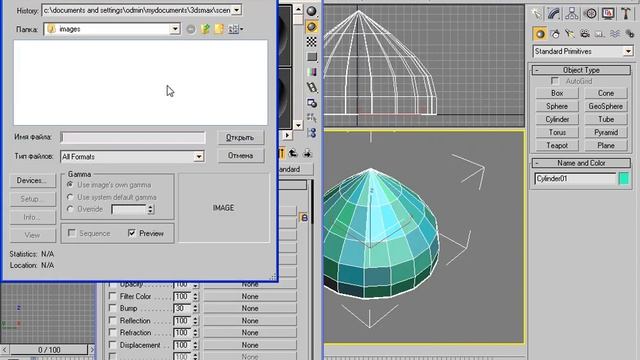
Task: Click the Открыть button
Action: [x=240, y=138]
